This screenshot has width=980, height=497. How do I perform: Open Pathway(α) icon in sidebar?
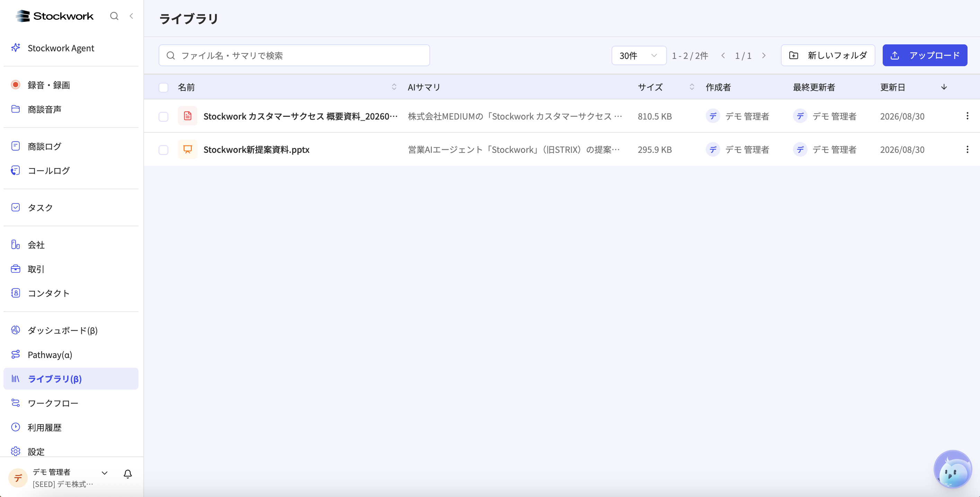tap(16, 354)
